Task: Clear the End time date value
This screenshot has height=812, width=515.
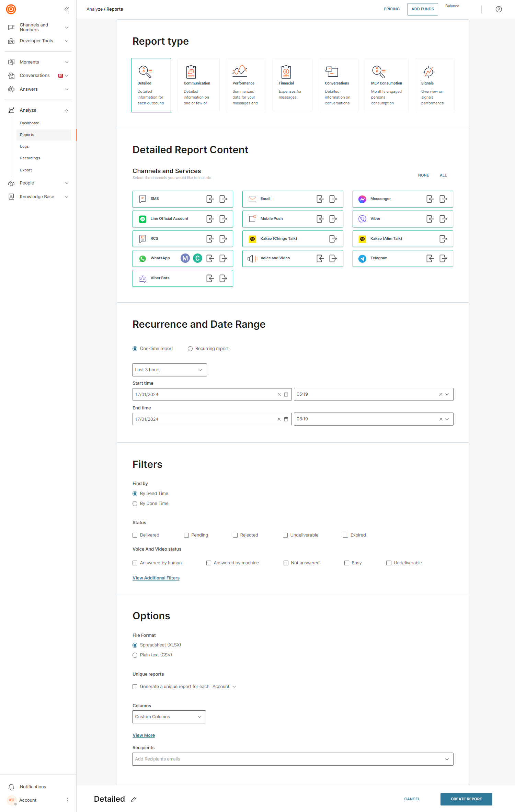Action: tap(279, 419)
